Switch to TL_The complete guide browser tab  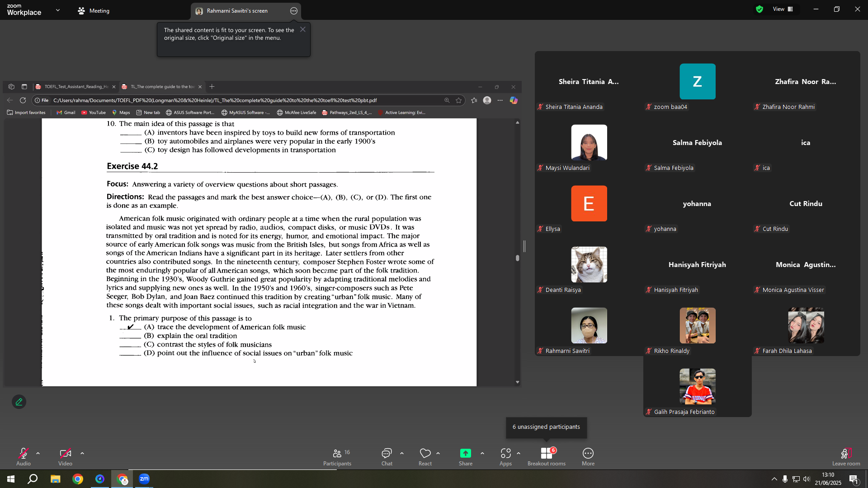(x=162, y=87)
